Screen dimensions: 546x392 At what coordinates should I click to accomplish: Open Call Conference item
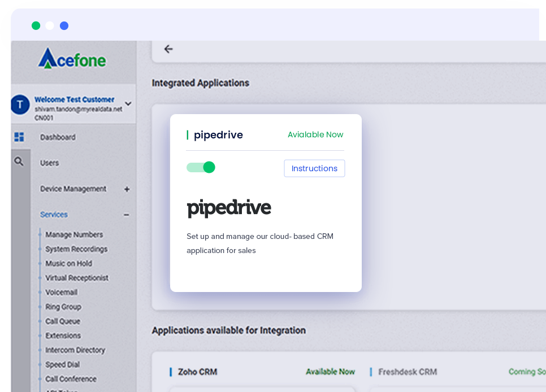[x=71, y=379]
